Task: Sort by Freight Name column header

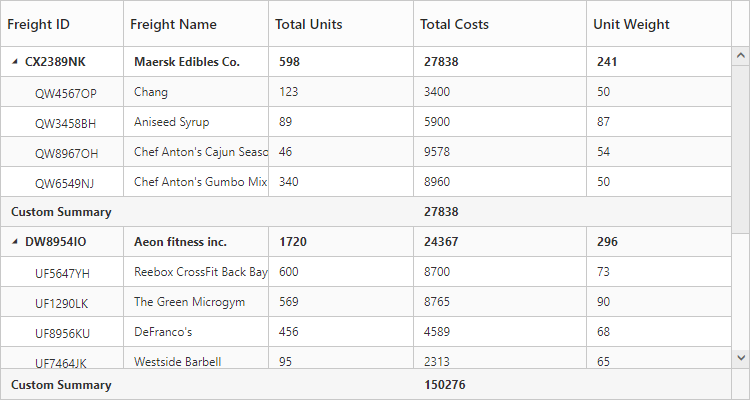Action: [173, 24]
